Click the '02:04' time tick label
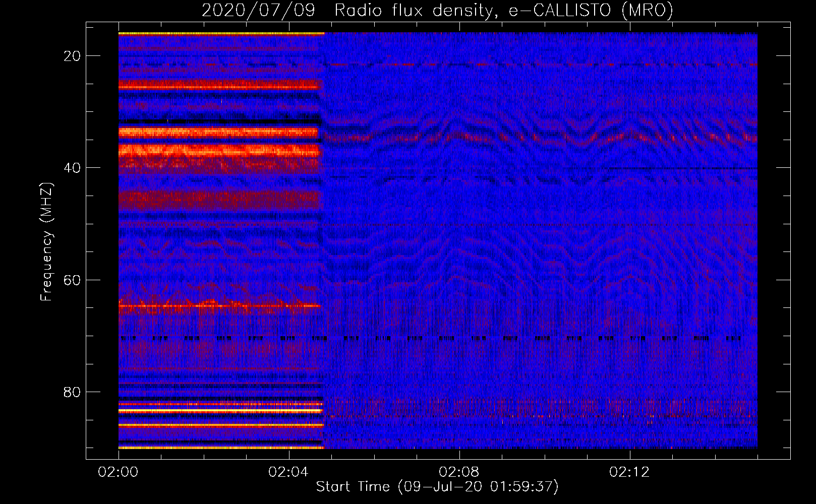 [x=288, y=472]
